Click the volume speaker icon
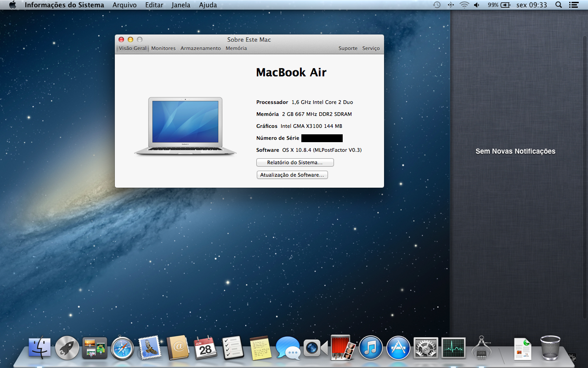Viewport: 588px width, 368px height. 477,5
